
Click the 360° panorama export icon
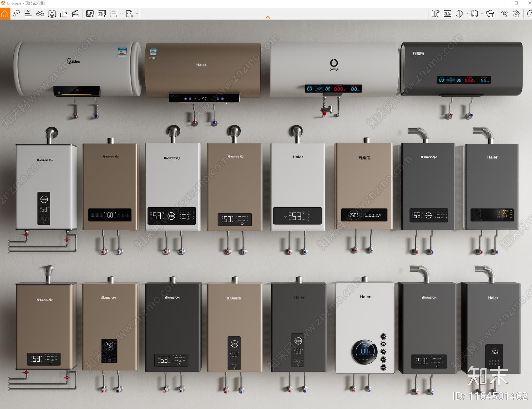pos(114,14)
